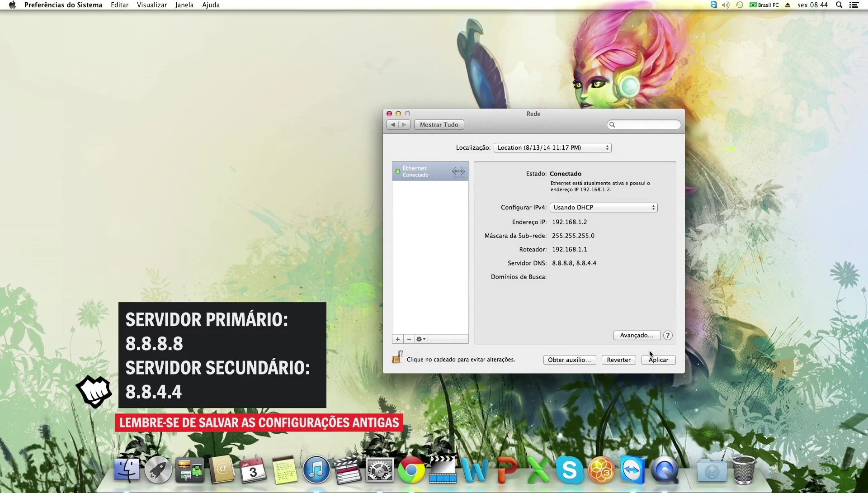Open the Janela menu
868x493 pixels.
pyautogui.click(x=184, y=5)
